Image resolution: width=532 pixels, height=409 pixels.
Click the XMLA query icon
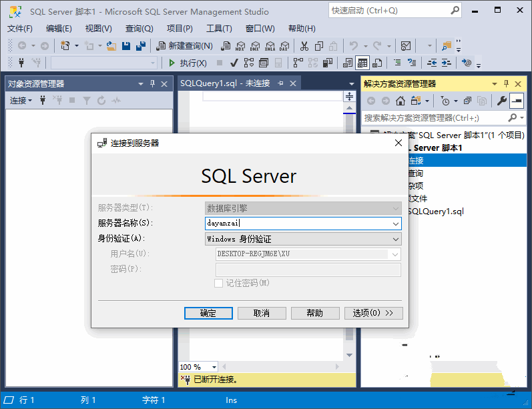point(270,46)
